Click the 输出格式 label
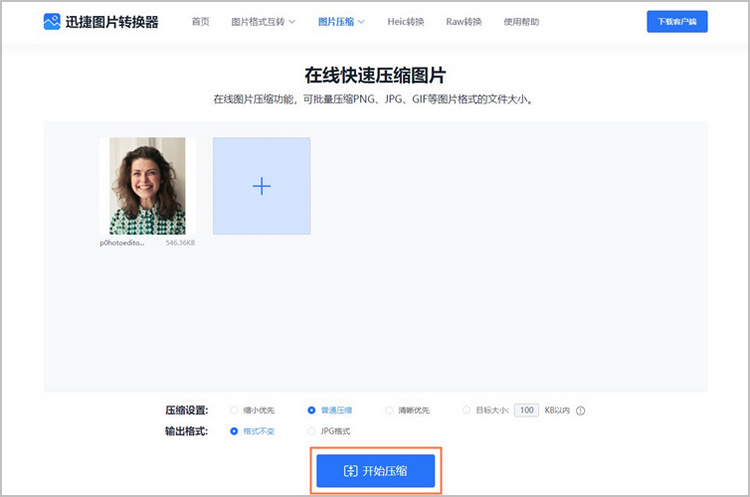This screenshot has width=750, height=497. point(187,431)
